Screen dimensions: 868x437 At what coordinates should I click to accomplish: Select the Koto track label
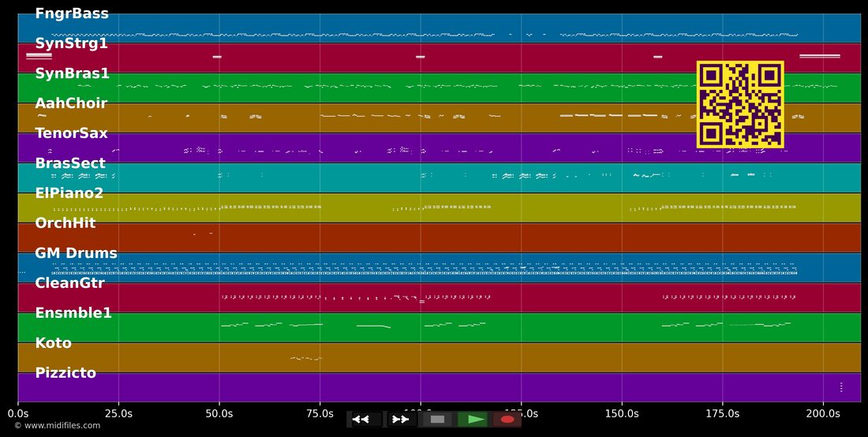tap(53, 343)
